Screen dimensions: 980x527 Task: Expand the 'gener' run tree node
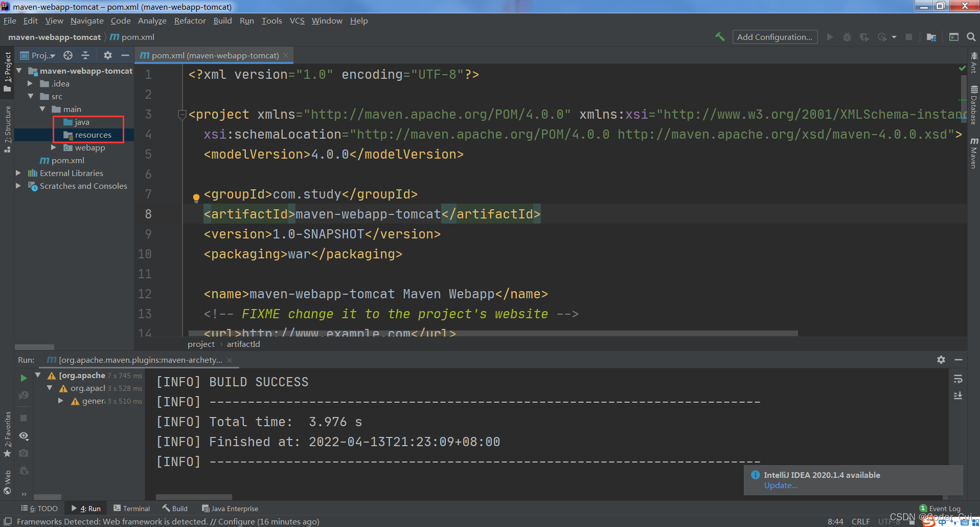(61, 401)
